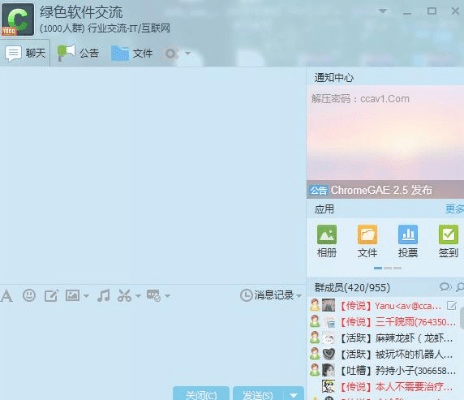The image size is (464, 400).
Task: Click the owner badge icon next to Yanu
Action: [315, 305]
